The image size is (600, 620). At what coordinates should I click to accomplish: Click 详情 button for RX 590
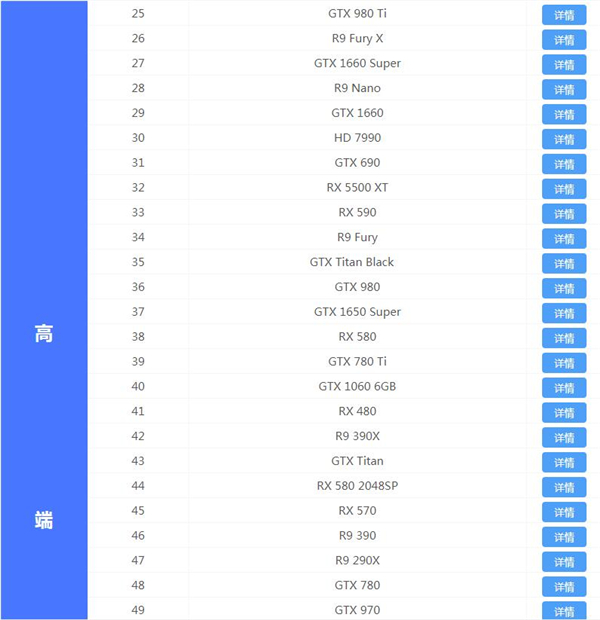tap(564, 214)
